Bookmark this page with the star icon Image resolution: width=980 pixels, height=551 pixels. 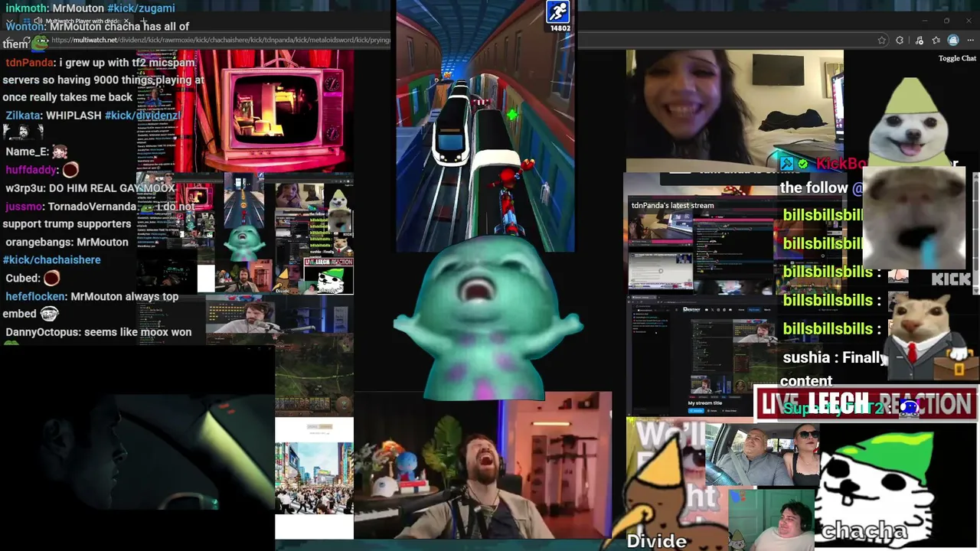882,40
